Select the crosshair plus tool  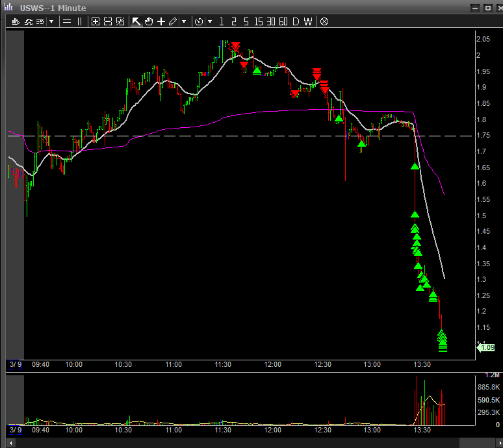tap(161, 21)
